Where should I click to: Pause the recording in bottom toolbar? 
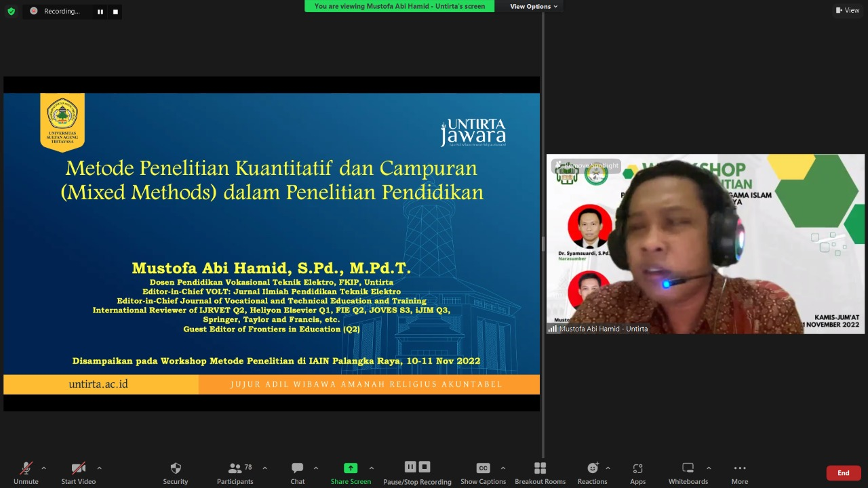[410, 467]
